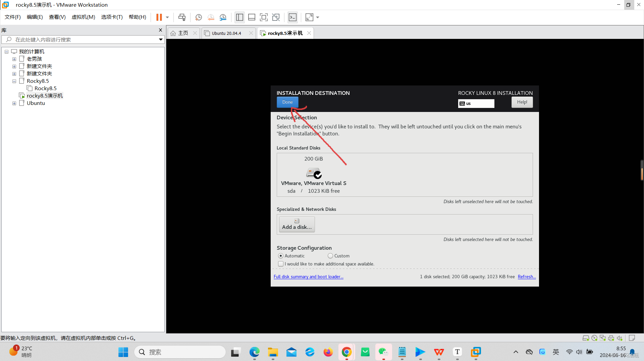The width and height of the screenshot is (644, 361).
Task: Expand the 老男孩 folder
Action: tap(14, 59)
